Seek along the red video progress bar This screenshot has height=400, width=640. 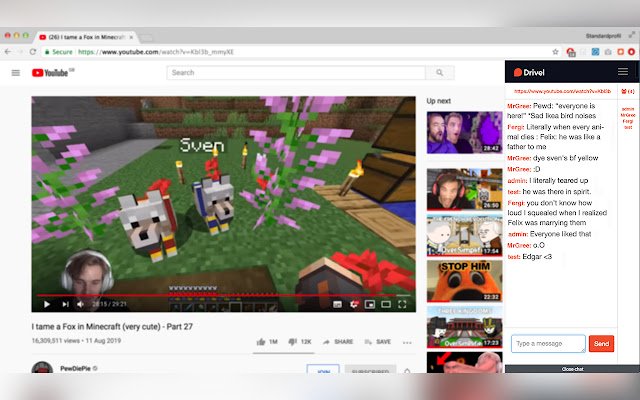coord(224,295)
